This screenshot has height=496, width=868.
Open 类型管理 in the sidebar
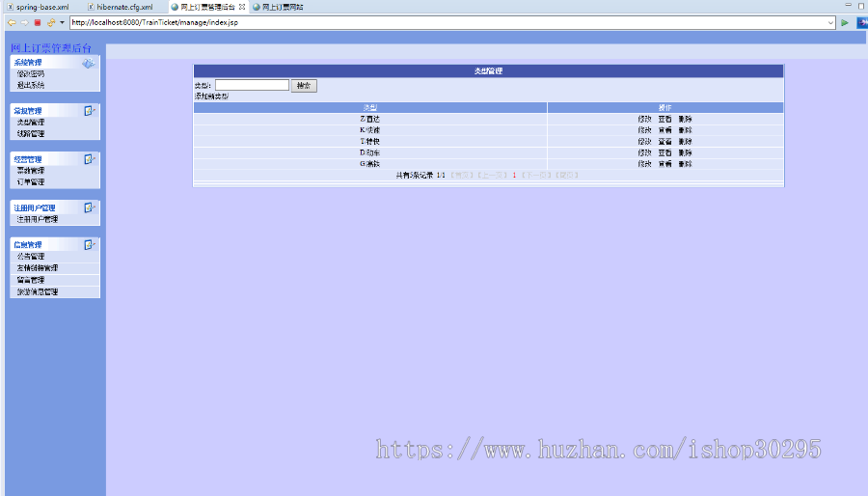[x=31, y=123]
